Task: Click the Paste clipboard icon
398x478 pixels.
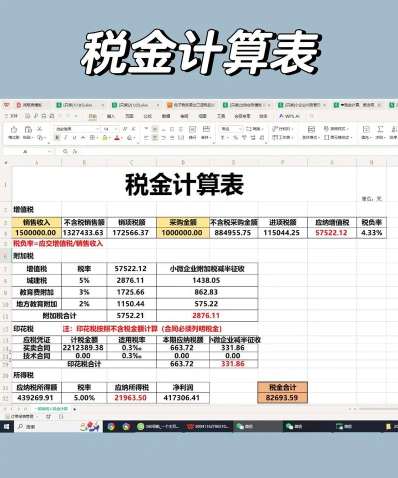Action: coord(28,129)
